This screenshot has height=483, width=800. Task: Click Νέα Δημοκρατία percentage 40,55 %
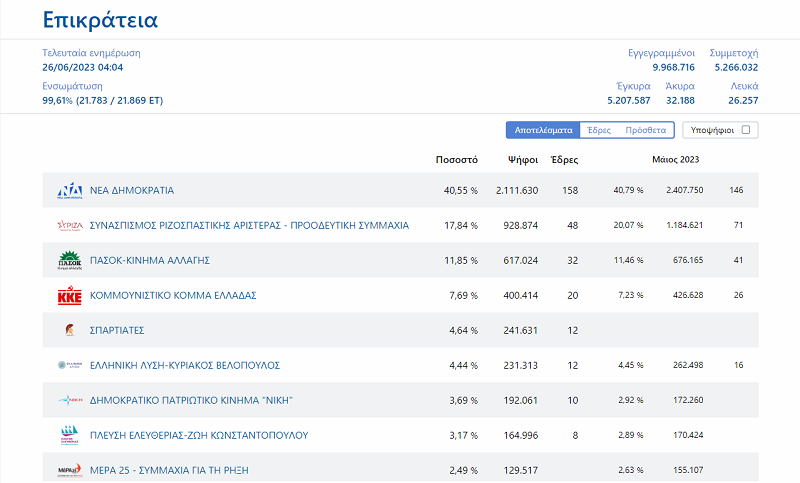click(x=461, y=190)
